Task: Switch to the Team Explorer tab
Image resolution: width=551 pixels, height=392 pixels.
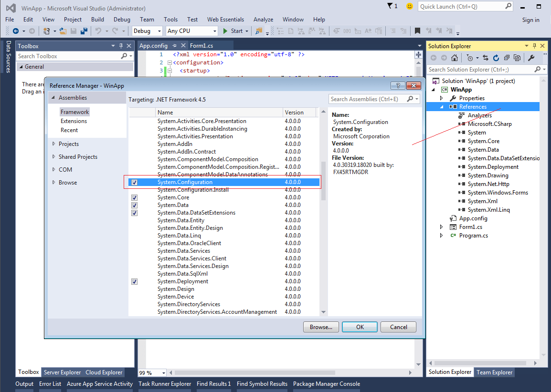Action: click(x=494, y=372)
